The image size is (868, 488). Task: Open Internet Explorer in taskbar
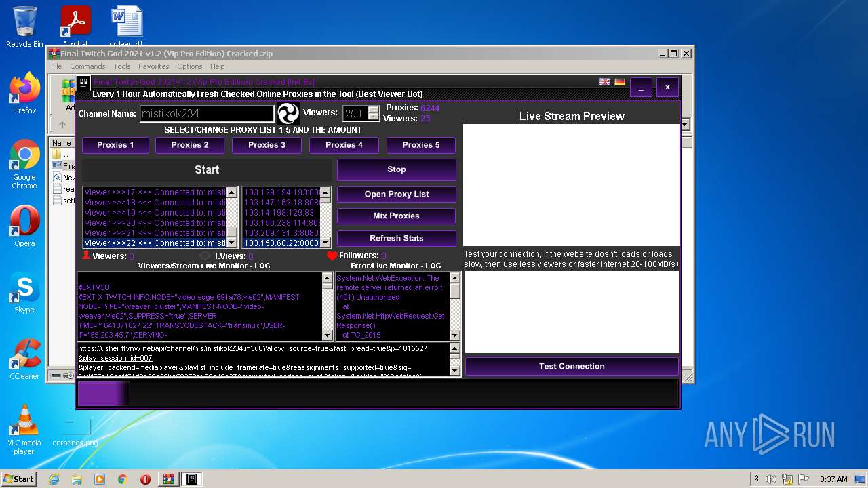click(54, 479)
